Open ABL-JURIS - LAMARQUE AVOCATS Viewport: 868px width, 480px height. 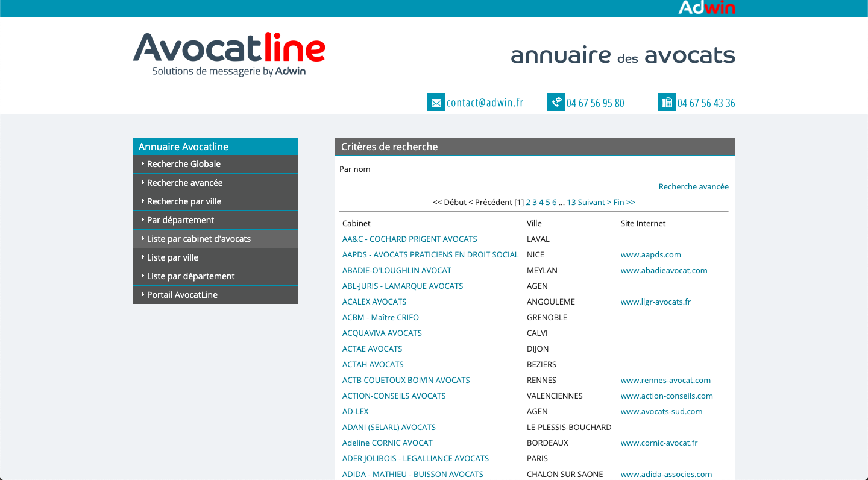click(403, 286)
